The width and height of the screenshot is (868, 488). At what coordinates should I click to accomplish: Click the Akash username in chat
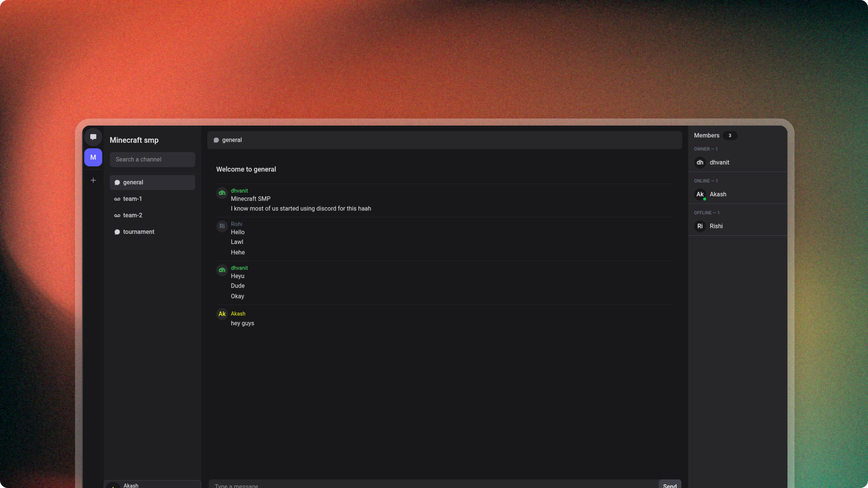pyautogui.click(x=238, y=314)
